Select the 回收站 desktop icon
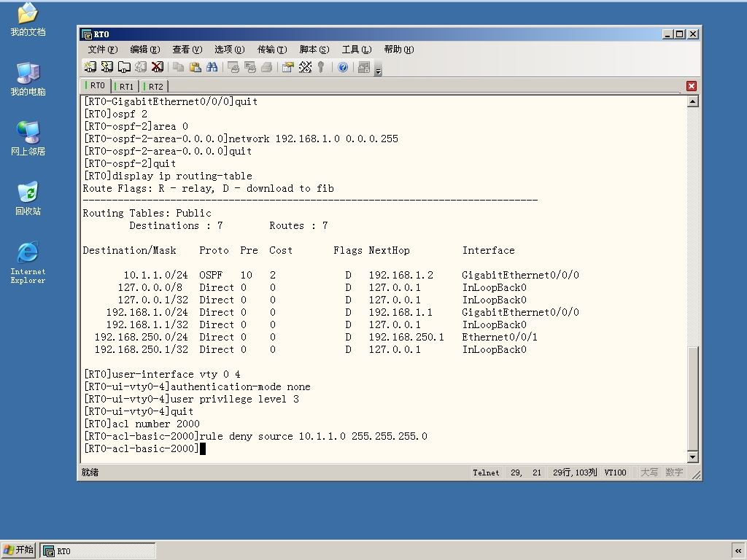Screen dimensions: 747x560 [x=28, y=198]
